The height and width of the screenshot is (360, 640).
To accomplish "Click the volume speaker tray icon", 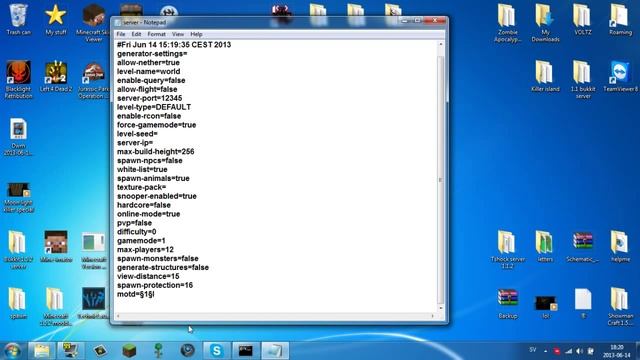I will pos(579,351).
